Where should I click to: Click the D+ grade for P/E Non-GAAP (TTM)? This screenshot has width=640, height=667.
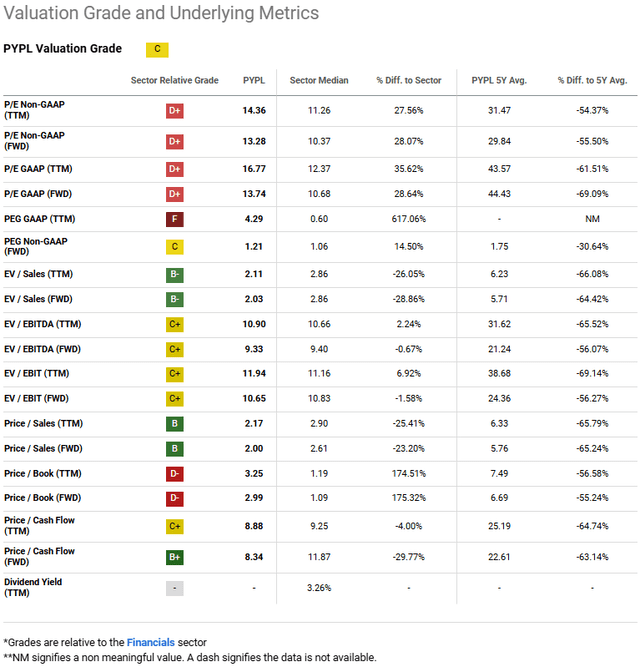point(175,111)
